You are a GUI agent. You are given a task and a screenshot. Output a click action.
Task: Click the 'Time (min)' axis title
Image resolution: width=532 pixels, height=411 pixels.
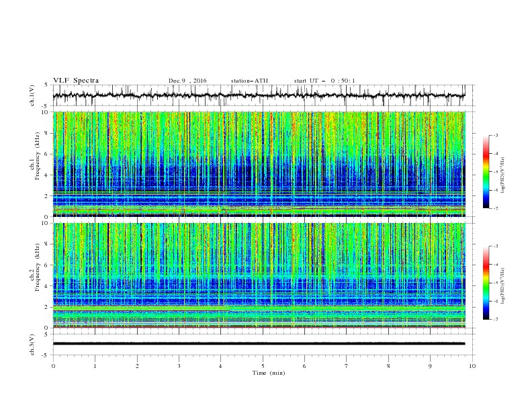[x=269, y=373]
